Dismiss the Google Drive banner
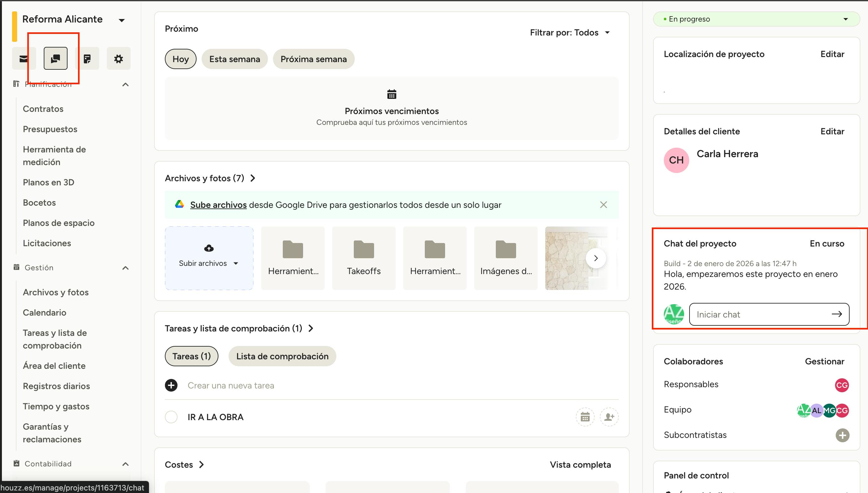 pos(603,205)
